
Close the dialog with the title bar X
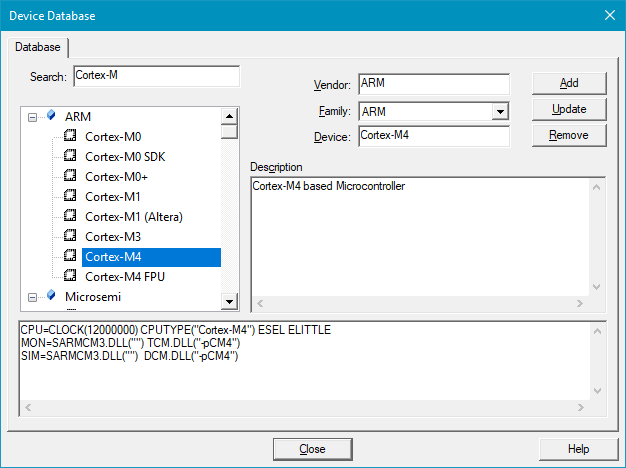pyautogui.click(x=610, y=15)
